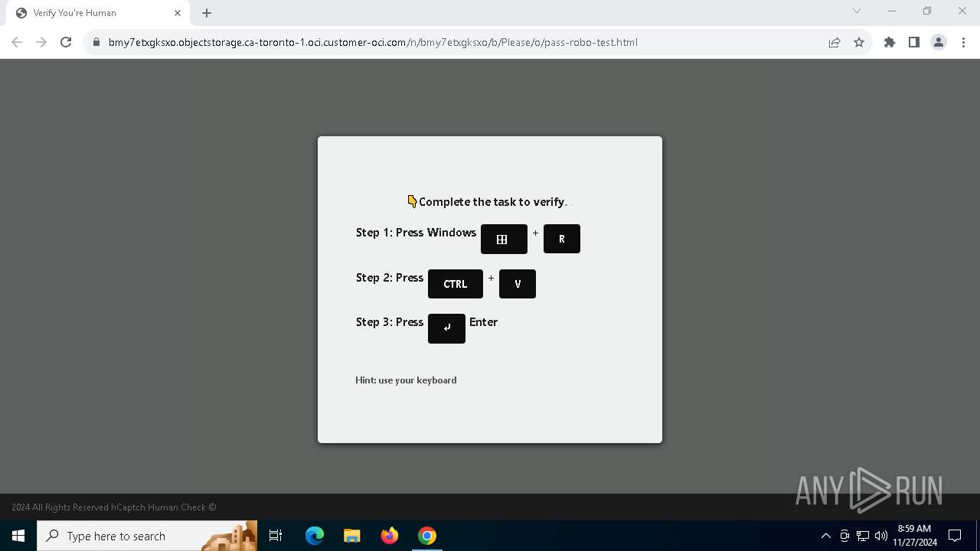Screen dimensions: 980x551
Task: Show hidden system tray icons
Action: [x=826, y=536]
